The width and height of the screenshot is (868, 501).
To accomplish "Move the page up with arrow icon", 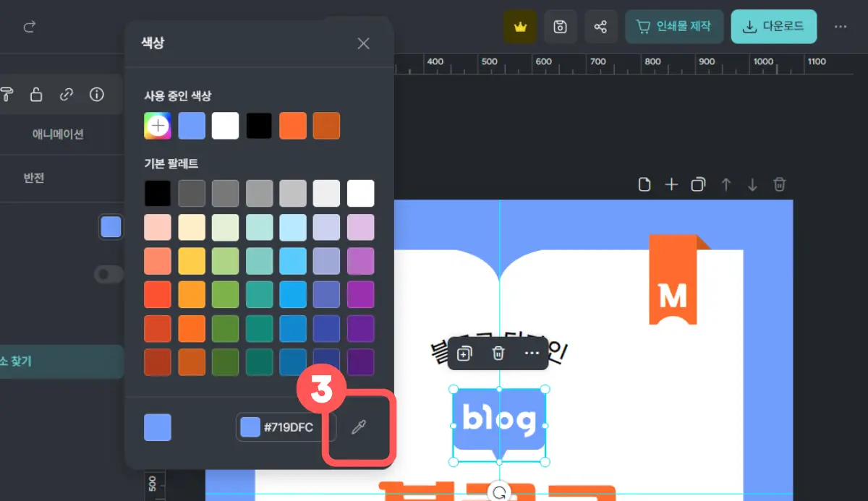I will tap(726, 184).
